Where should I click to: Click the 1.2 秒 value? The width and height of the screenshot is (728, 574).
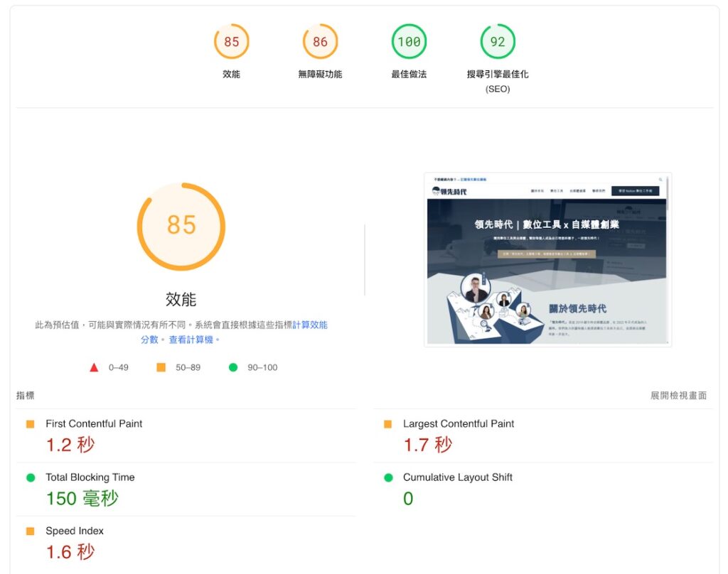(x=70, y=445)
